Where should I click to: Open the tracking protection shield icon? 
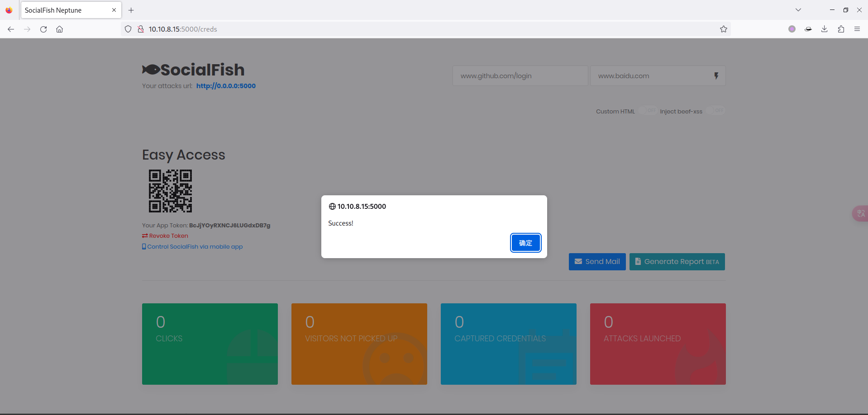tap(128, 29)
